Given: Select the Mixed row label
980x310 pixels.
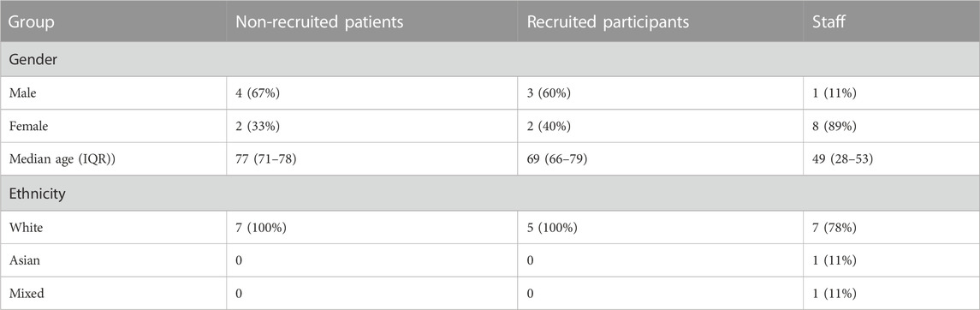Looking at the screenshot, I should (x=26, y=293).
